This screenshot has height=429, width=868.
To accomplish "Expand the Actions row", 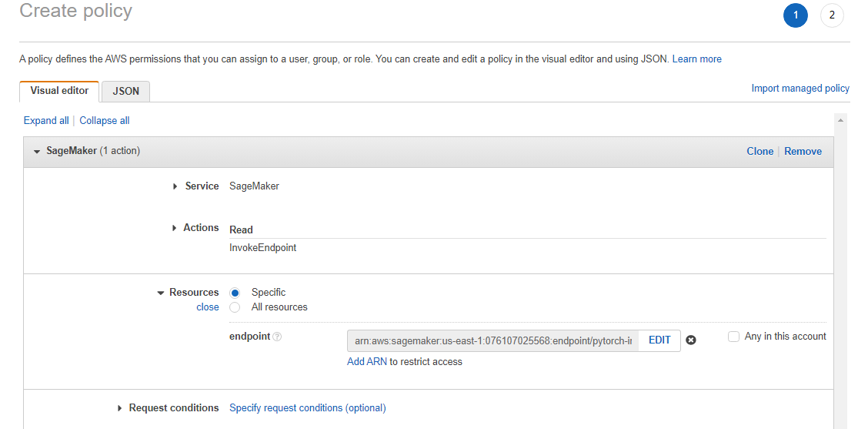I will [175, 228].
